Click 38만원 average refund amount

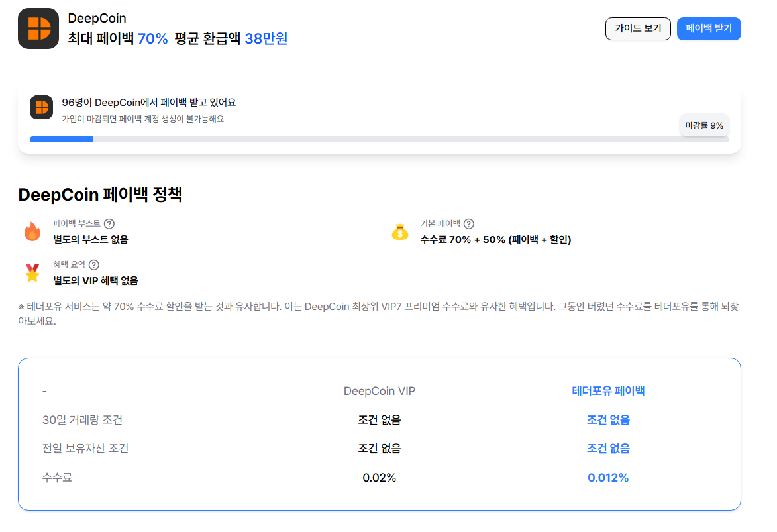click(266, 38)
